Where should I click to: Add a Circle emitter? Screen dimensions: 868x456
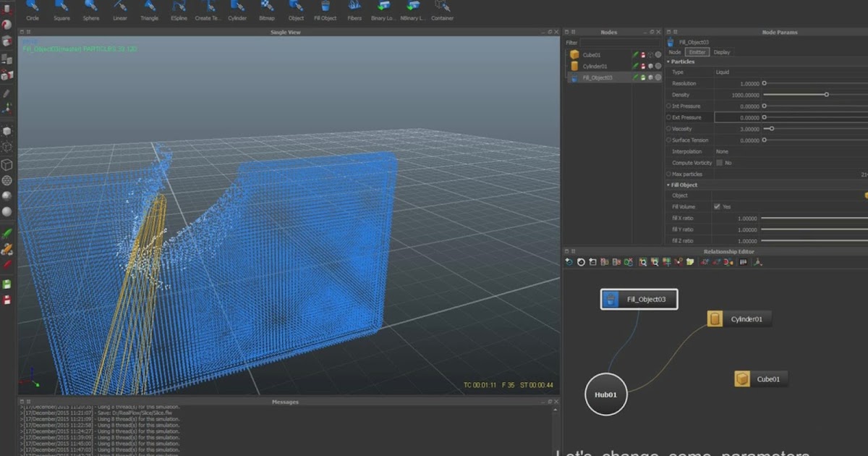[32, 10]
